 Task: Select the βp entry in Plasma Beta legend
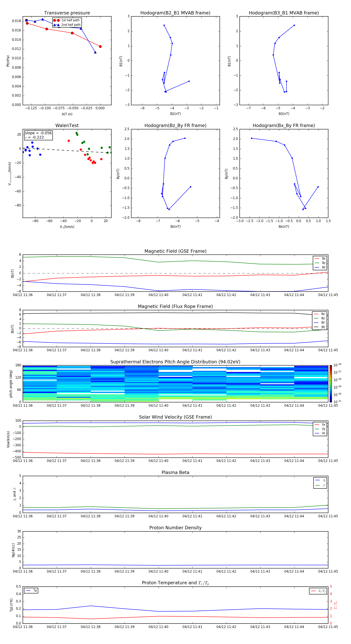coord(321,480)
